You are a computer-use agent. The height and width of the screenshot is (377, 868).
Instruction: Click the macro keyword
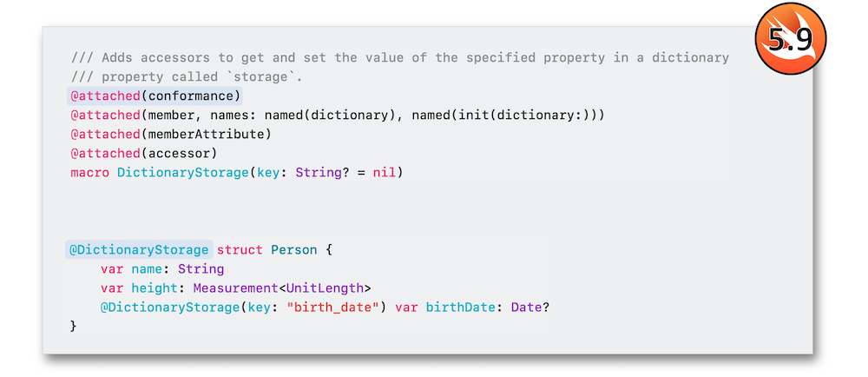(x=89, y=173)
